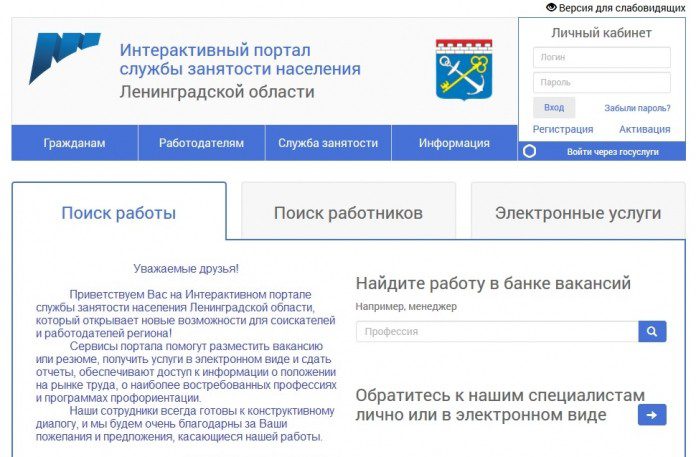Switch to Электронные услуги tab
Screen dimensions: 696x457
click(x=578, y=213)
